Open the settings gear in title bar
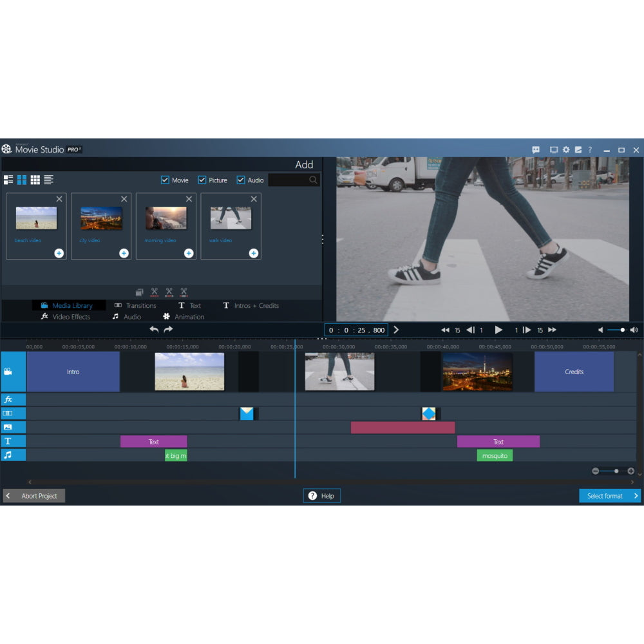The width and height of the screenshot is (644, 644). [566, 149]
